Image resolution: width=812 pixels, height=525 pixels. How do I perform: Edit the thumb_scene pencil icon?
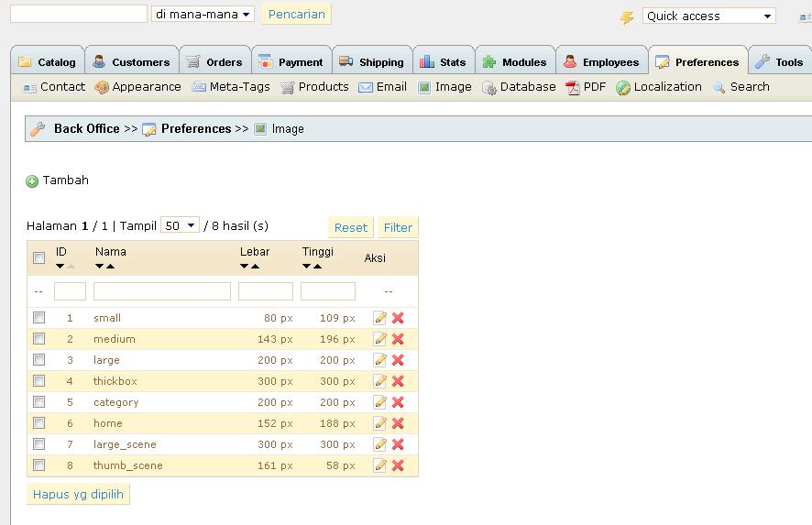pyautogui.click(x=380, y=465)
